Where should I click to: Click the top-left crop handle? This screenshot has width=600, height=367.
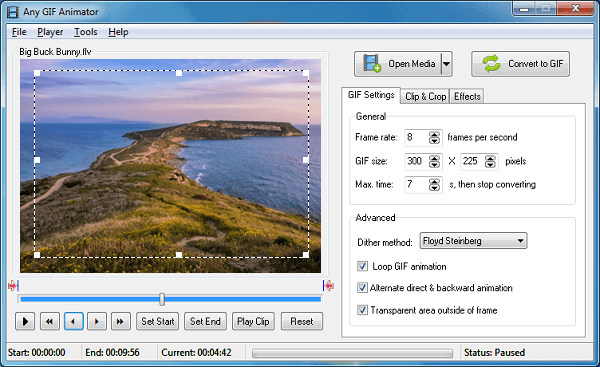pos(37,73)
